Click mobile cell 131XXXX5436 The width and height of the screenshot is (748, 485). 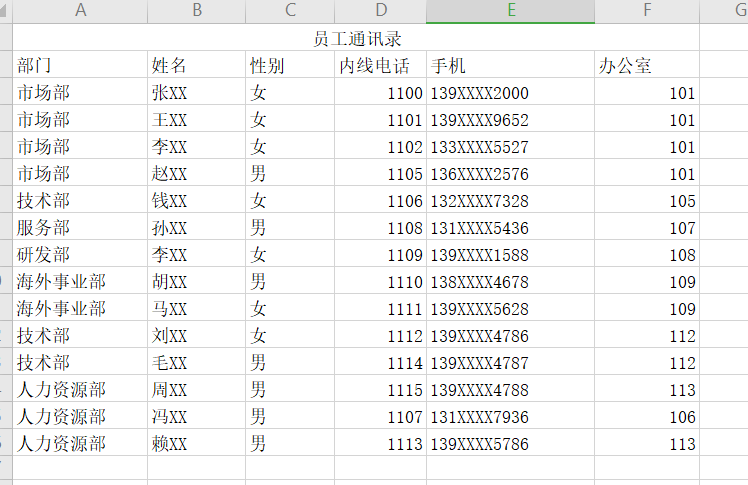click(x=510, y=227)
